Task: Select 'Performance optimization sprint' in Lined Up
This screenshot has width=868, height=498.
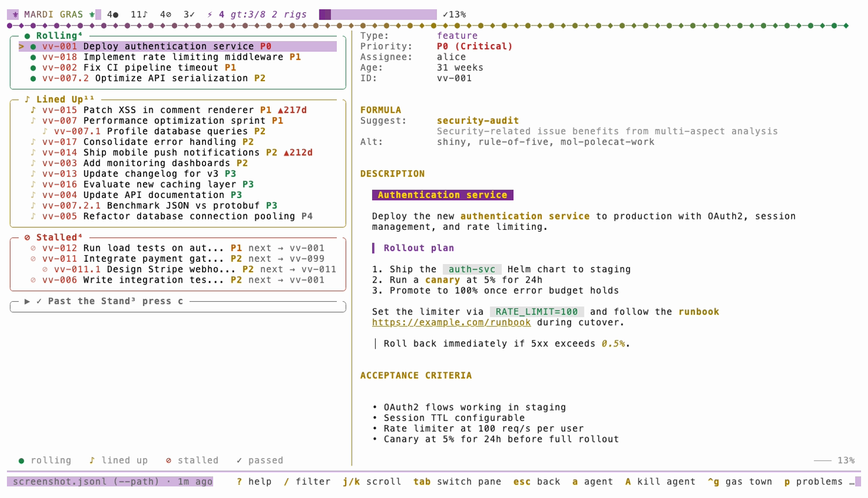Action: click(x=178, y=121)
